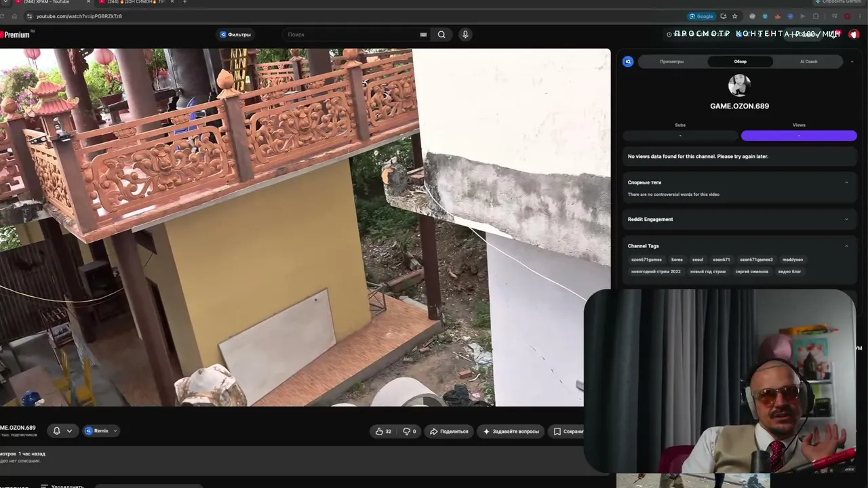Select the Subs stat pill
Image resolution: width=868 pixels, height=488 pixels.
point(680,136)
